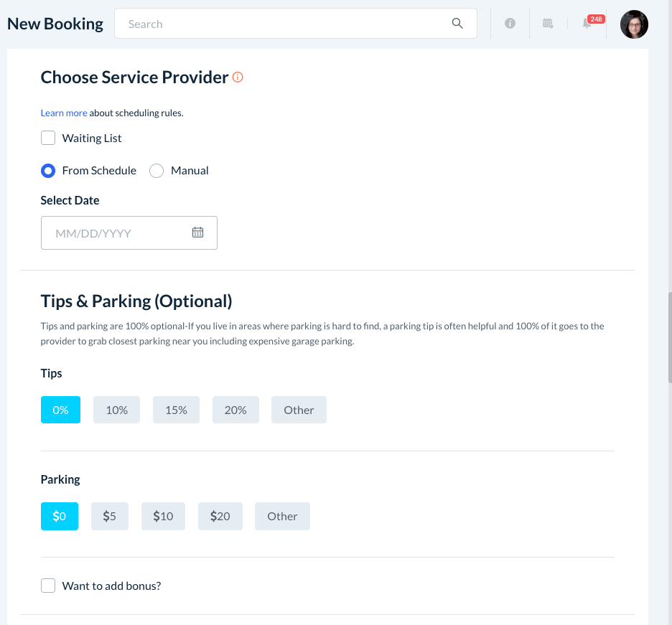Pick the $5 parking option
The image size is (672, 625).
109,516
